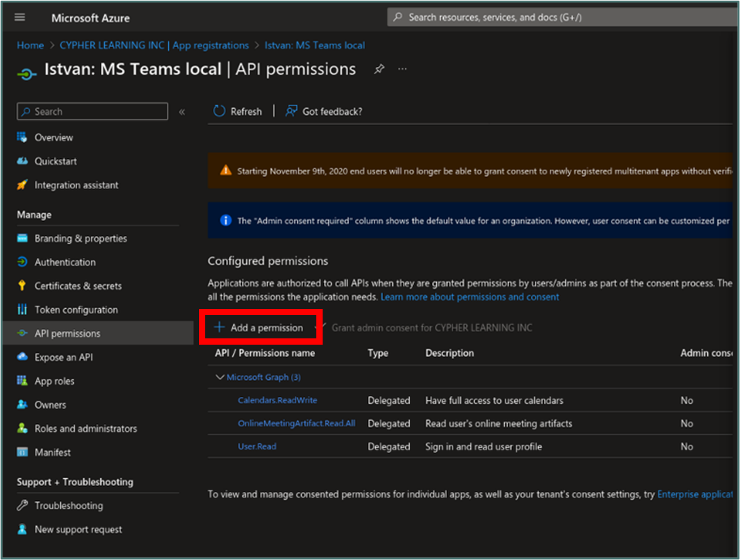
Task: Click 'Have full access to user calendars'
Action: click(x=494, y=401)
